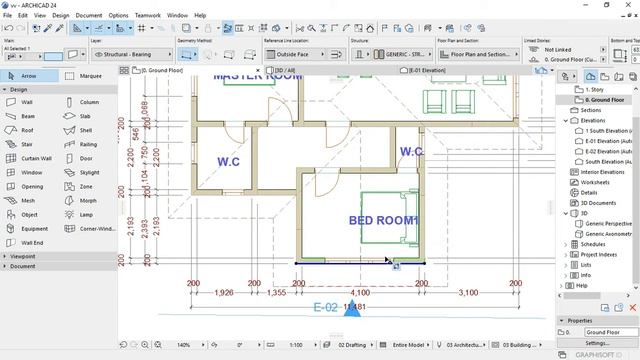Open the Design menu
This screenshot has width=640, height=360.
61,16
